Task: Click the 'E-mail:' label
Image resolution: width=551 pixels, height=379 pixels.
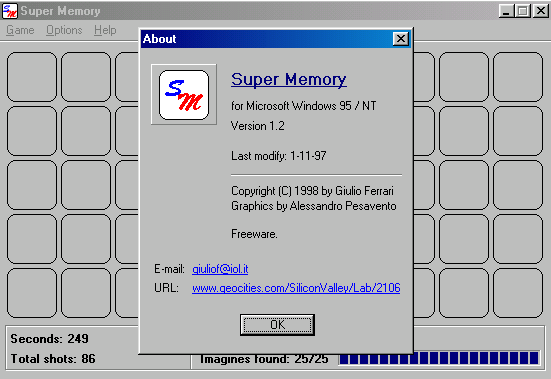Action: pos(169,269)
